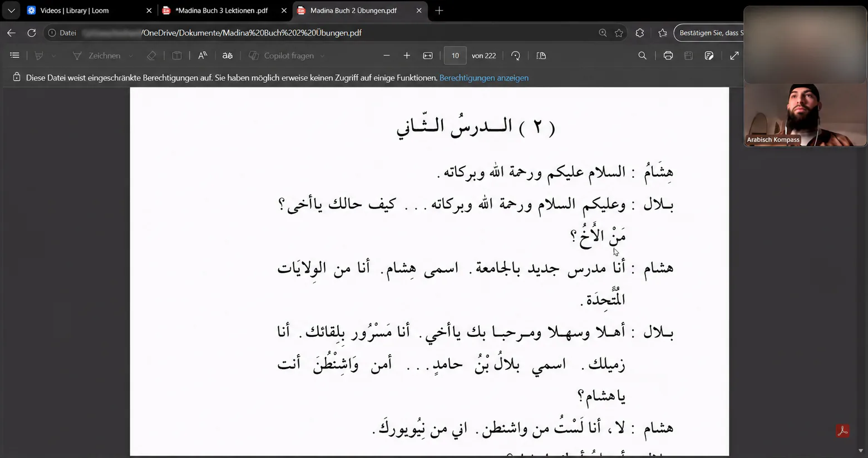Open the browser extensions icon

click(640, 33)
